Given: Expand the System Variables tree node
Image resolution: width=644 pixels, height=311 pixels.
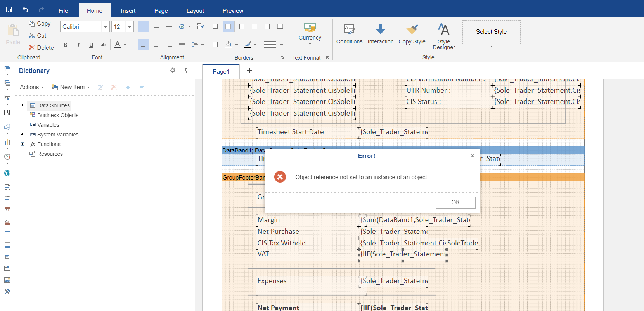Looking at the screenshot, I should pos(22,134).
